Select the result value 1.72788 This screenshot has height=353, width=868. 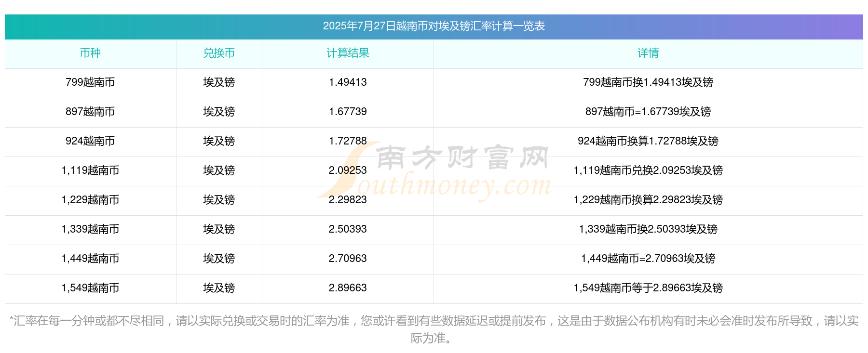click(x=348, y=141)
